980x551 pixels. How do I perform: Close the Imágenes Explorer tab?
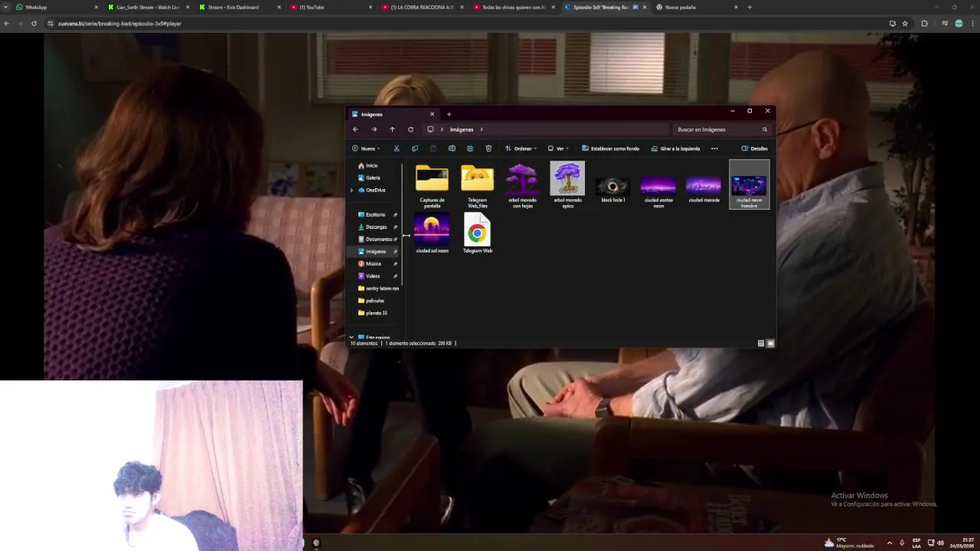[432, 114]
